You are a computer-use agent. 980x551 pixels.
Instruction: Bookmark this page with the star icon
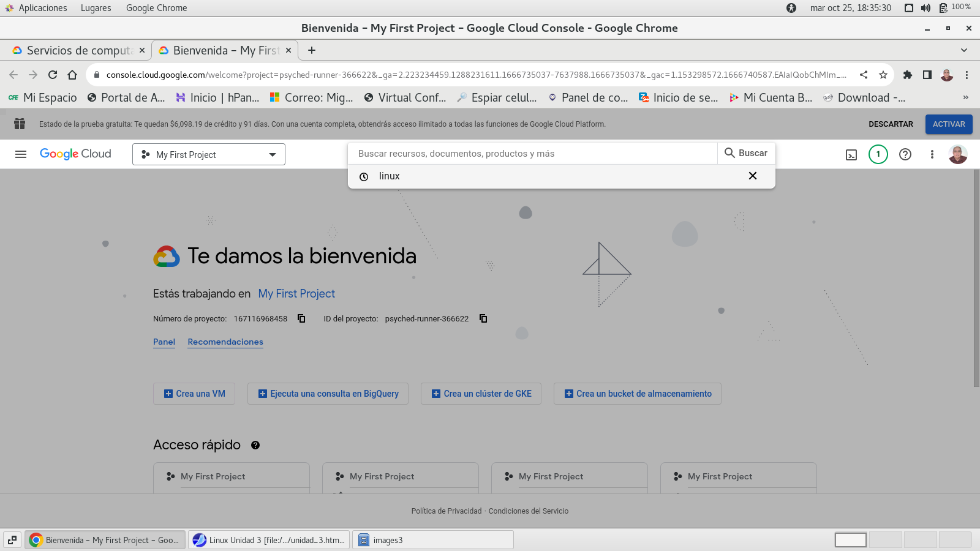pos(883,75)
